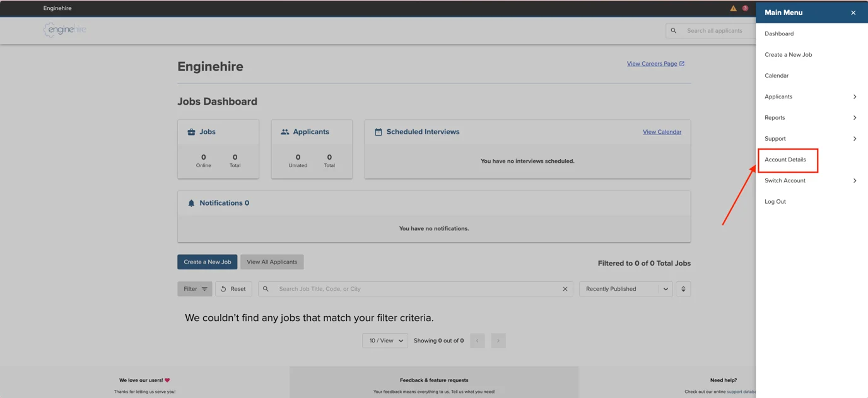Click the Reset button

[233, 289]
